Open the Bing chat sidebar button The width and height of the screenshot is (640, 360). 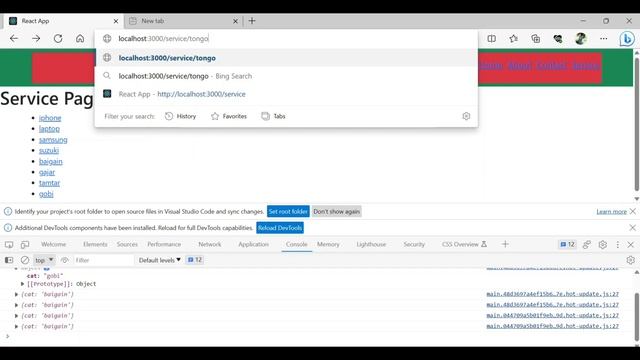627,39
